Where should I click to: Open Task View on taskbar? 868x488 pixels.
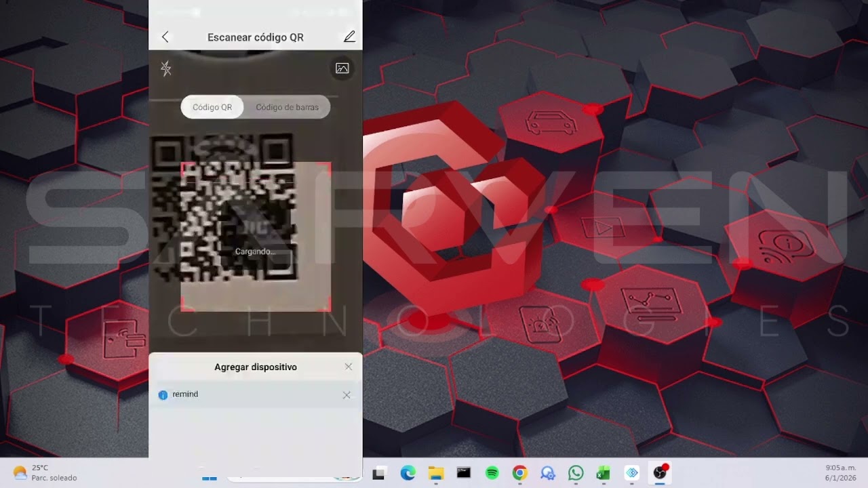(x=379, y=473)
